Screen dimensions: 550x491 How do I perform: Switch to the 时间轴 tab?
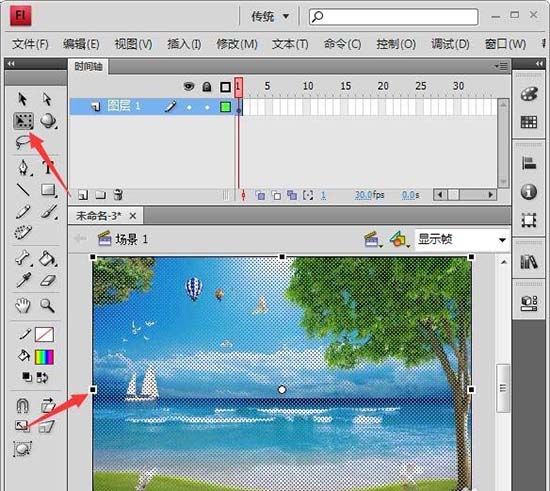(88, 66)
